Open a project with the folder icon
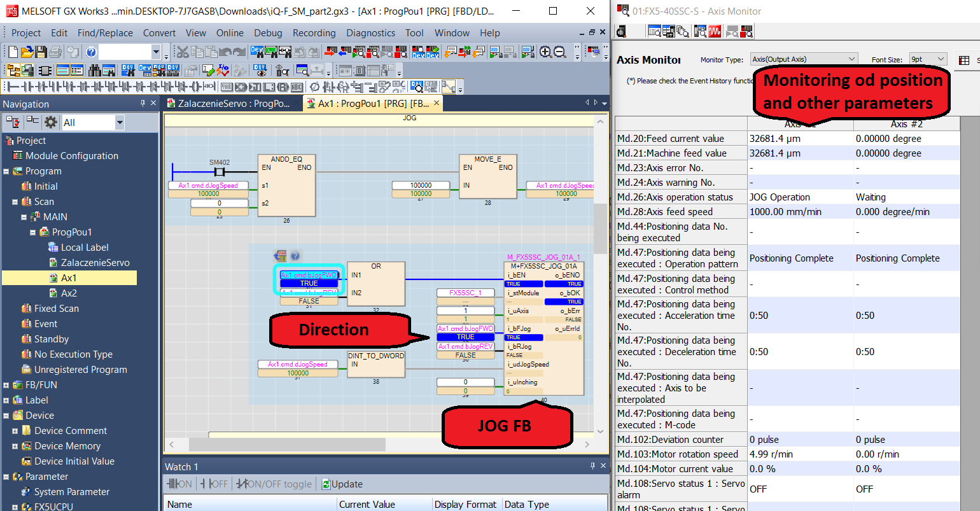The height and width of the screenshot is (511, 980). (27, 52)
